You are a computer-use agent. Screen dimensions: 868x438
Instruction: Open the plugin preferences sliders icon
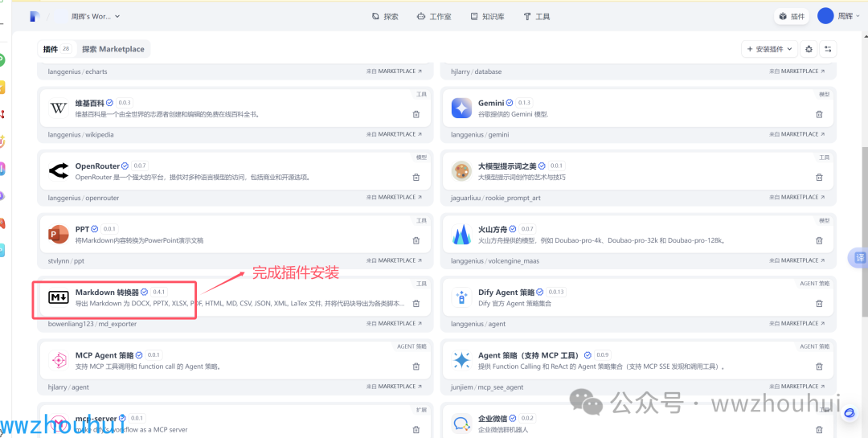828,49
